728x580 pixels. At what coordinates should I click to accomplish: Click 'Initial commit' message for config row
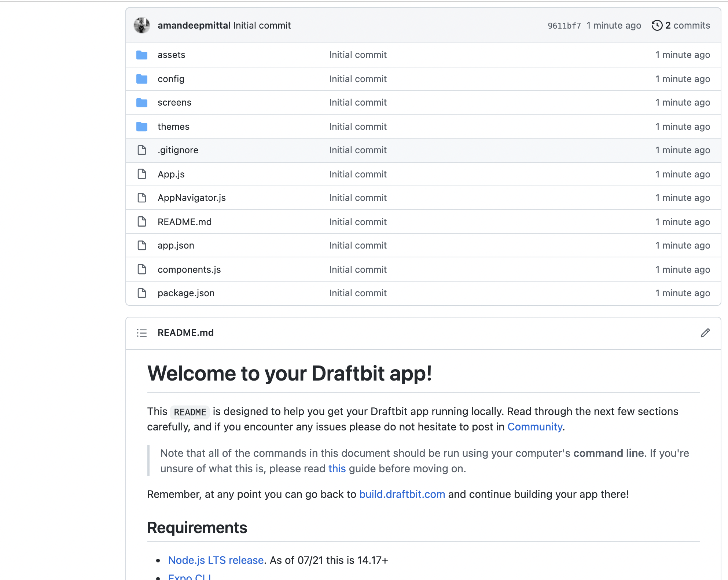pyautogui.click(x=358, y=79)
